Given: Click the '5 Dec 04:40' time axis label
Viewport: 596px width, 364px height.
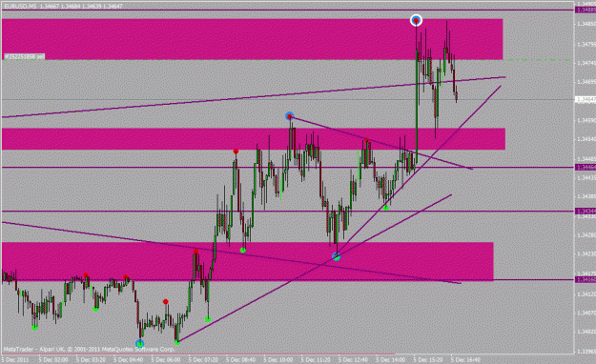Looking at the screenshot, I should pyautogui.click(x=129, y=359).
